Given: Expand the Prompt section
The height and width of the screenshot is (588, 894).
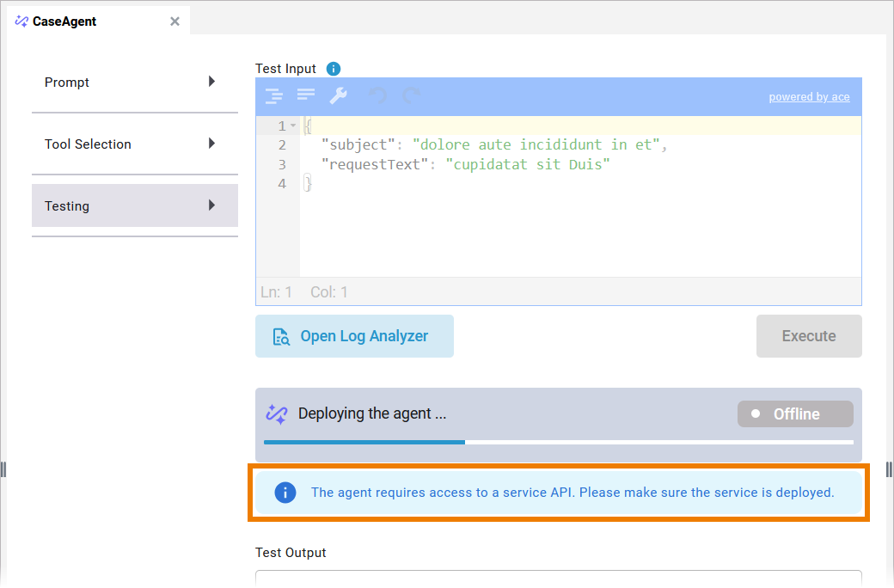Looking at the screenshot, I should [x=134, y=83].
